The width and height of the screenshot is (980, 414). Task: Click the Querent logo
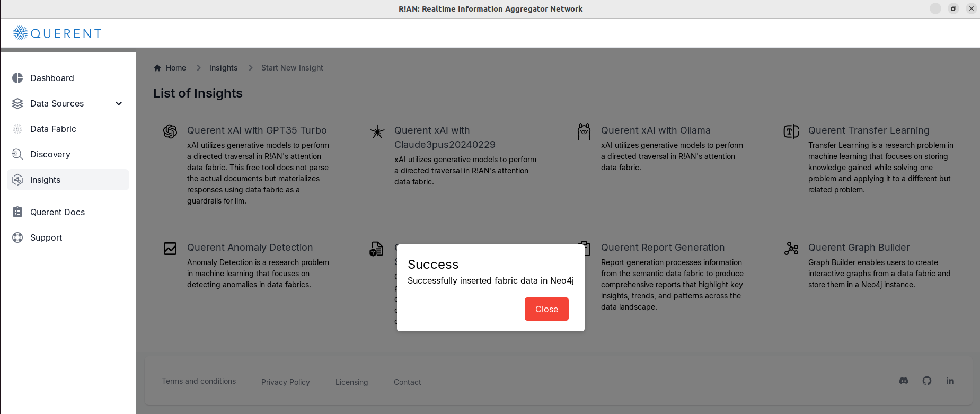pos(57,33)
